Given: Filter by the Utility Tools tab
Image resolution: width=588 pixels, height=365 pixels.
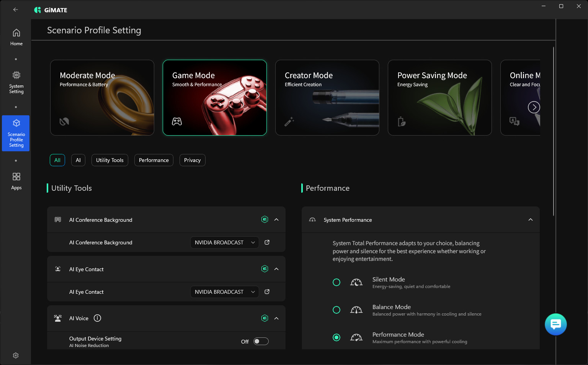Looking at the screenshot, I should (110, 160).
